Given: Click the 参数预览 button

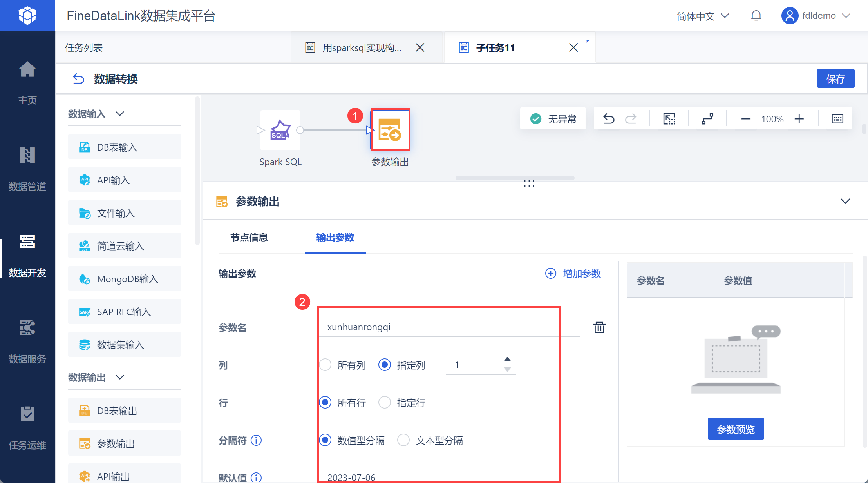Looking at the screenshot, I should pyautogui.click(x=735, y=429).
